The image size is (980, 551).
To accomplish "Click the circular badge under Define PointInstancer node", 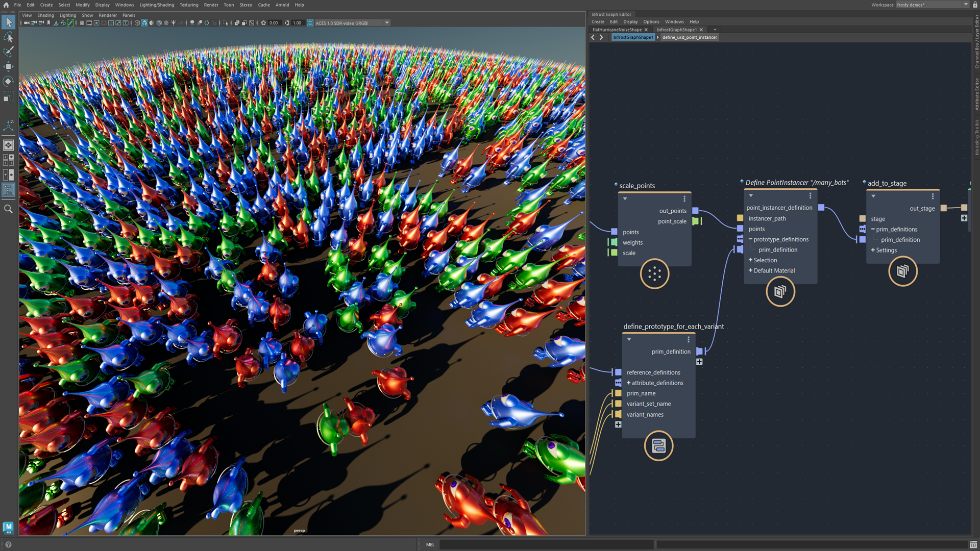I will [780, 291].
